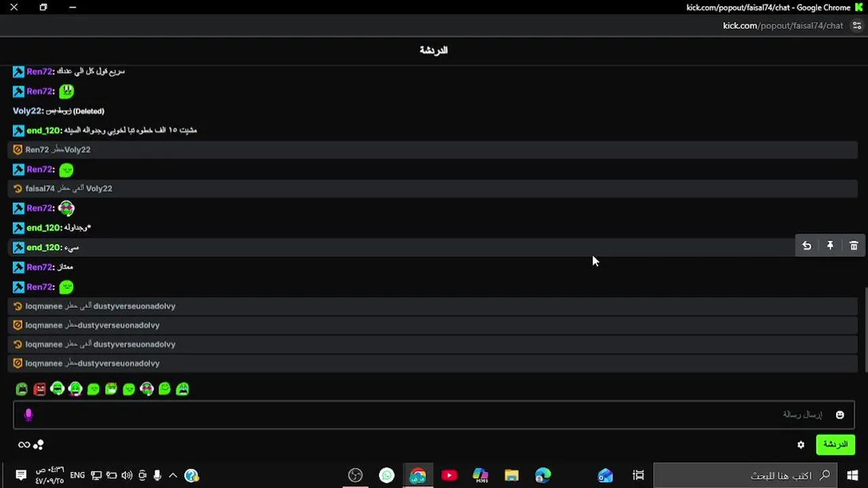Open Microsoft 365 Copilot from taskbar
This screenshot has height=488, width=868.
480,475
